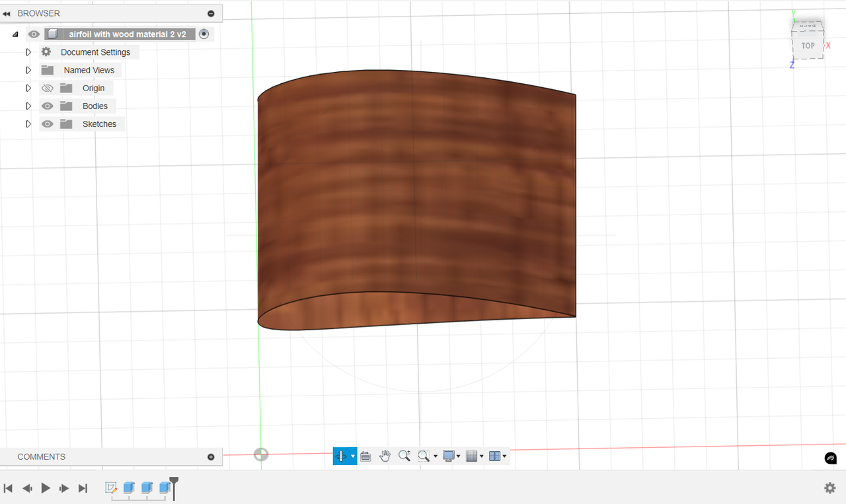Play the timeline history
846x504 pixels.
point(46,488)
